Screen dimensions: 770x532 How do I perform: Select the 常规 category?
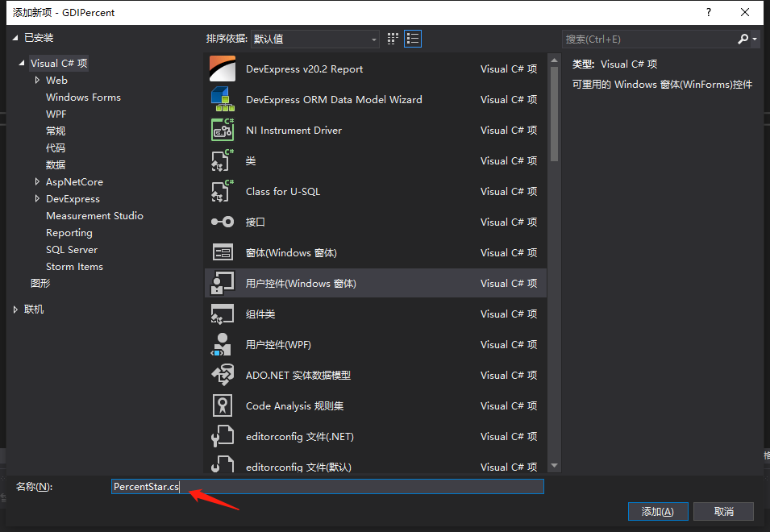click(56, 131)
